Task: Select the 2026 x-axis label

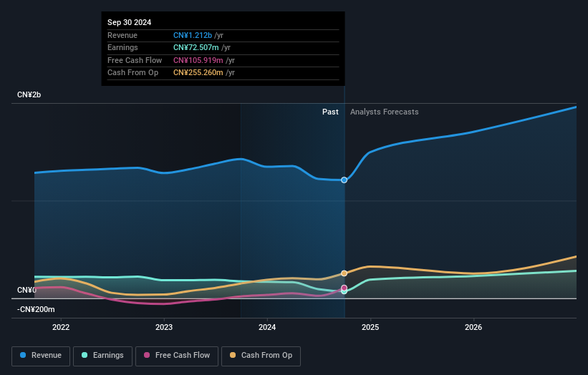Action: click(x=473, y=328)
